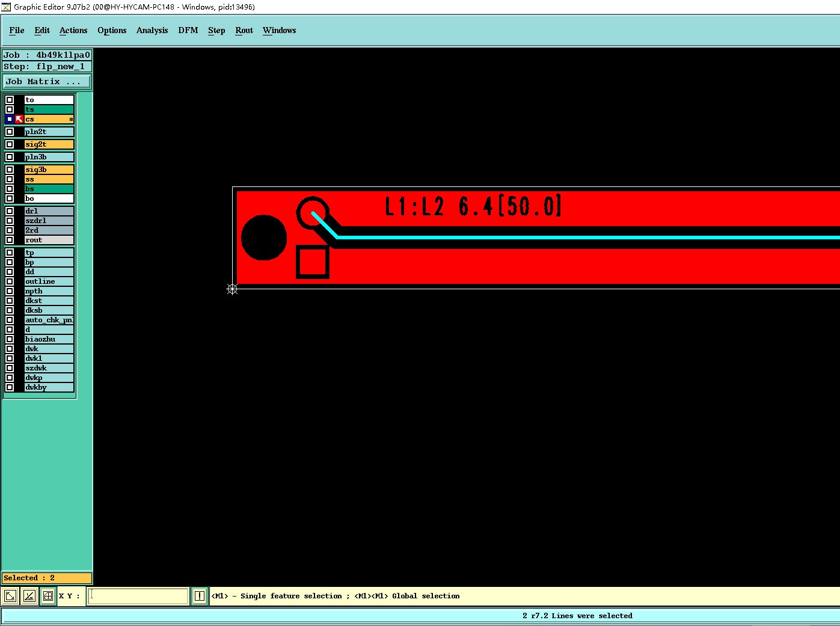Toggle display checkbox for layer pln2t

pyautogui.click(x=10, y=132)
